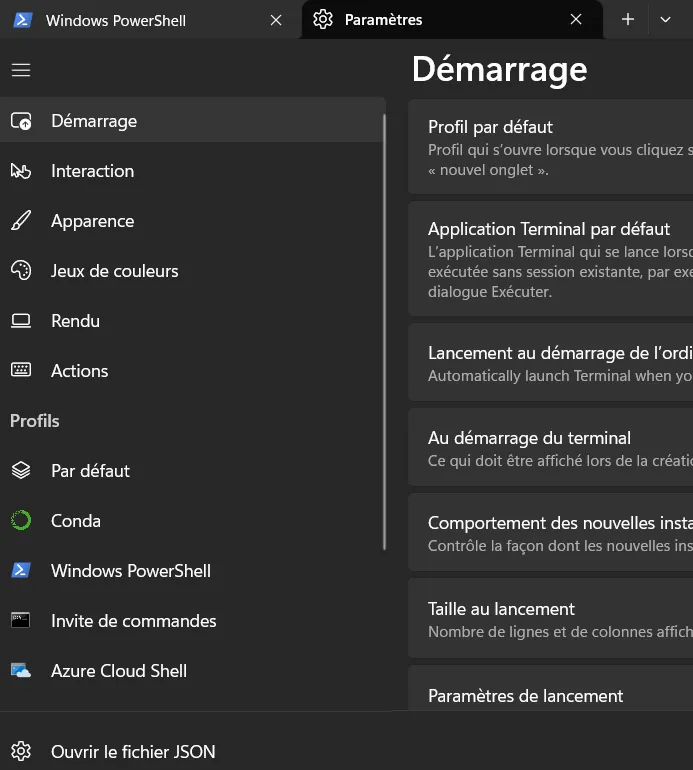Click the Démarrage startup icon in sidebar
Image resolution: width=693 pixels, height=770 pixels.
(x=21, y=121)
